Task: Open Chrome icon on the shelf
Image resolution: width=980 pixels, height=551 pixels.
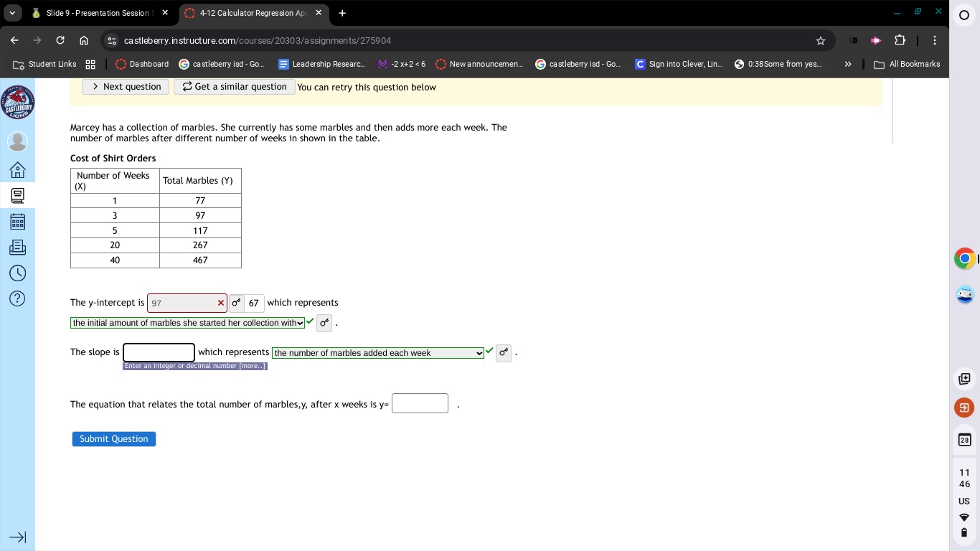Action: tap(964, 258)
